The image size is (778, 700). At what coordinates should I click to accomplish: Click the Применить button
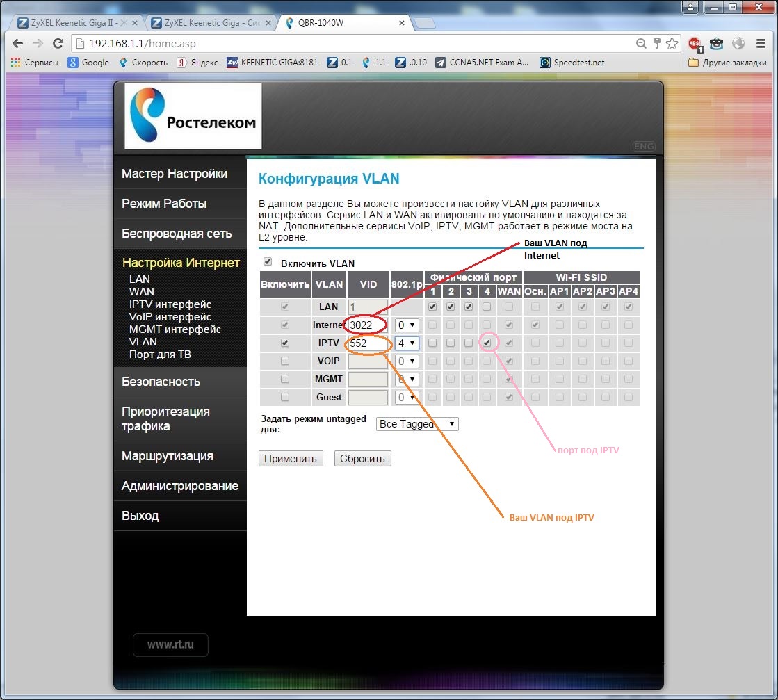point(291,458)
